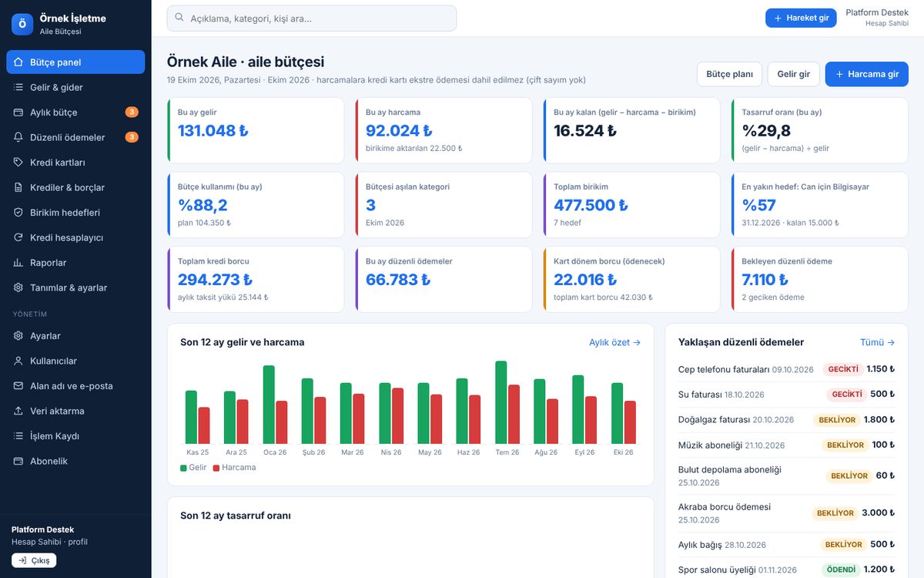The width and height of the screenshot is (924, 578).
Task: Click the Birikim hedefleri shield icon
Action: coord(18,213)
